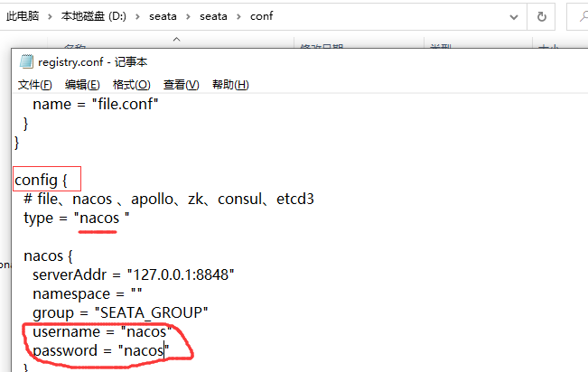
Task: Refresh the Explorer folder view
Action: tap(542, 16)
